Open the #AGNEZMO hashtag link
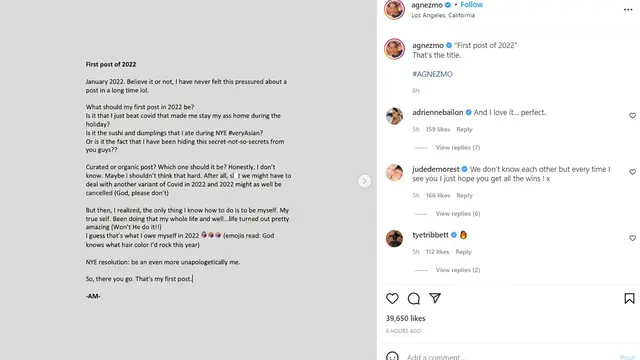 point(432,74)
